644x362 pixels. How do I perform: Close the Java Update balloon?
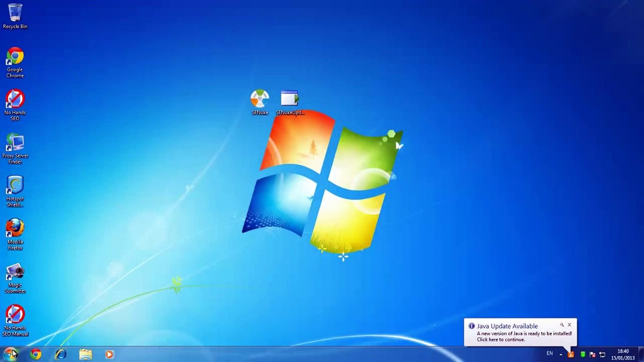pos(570,325)
